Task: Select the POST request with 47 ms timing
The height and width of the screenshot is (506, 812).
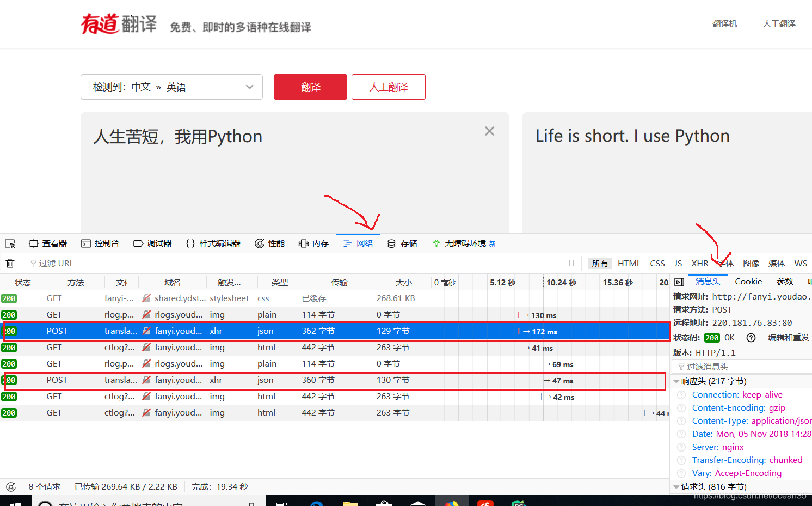Action: (335, 380)
